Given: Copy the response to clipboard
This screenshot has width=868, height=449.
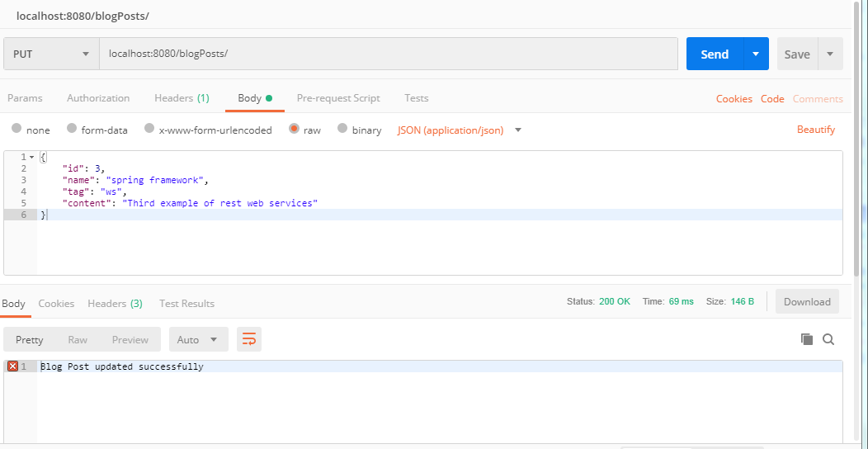Looking at the screenshot, I should click(807, 339).
